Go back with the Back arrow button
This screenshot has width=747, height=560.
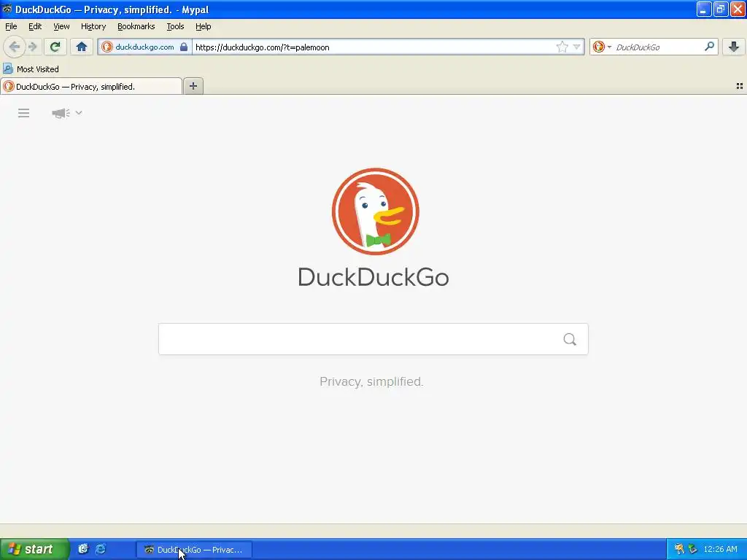pyautogui.click(x=15, y=47)
